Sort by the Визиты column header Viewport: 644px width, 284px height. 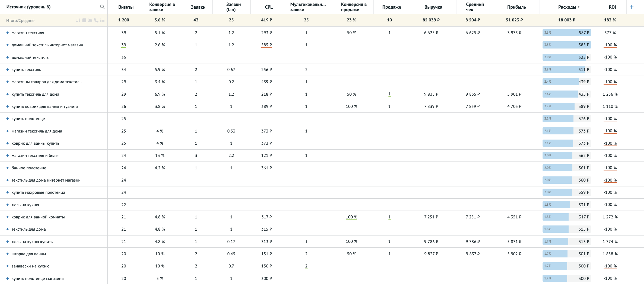[x=126, y=7]
